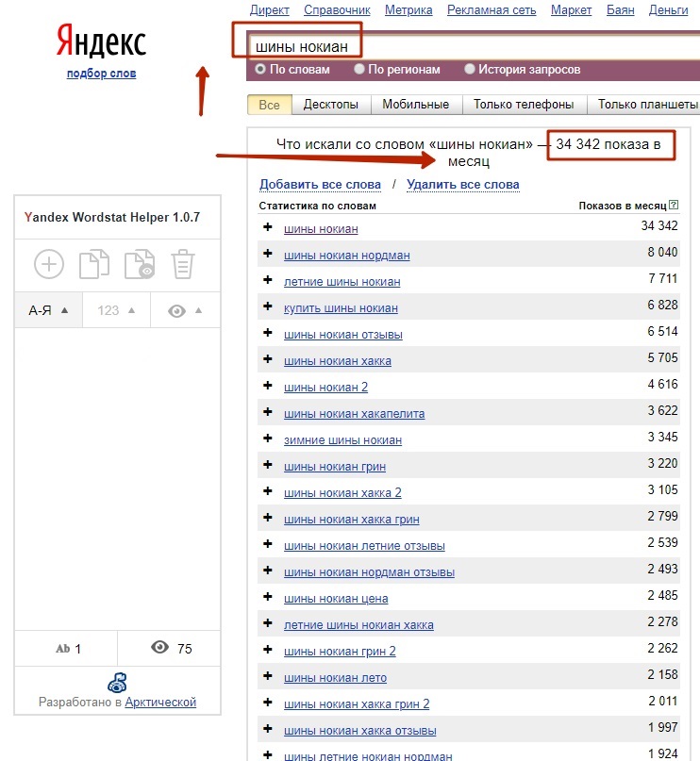Click the impressions value 8 040
Image resolution: width=700 pixels, height=761 pixels.
coord(662,252)
